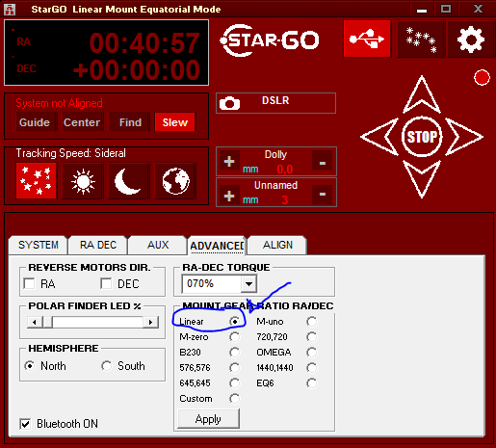Increase Unnamed axis with plus button
This screenshot has height=448, width=496.
point(229,196)
